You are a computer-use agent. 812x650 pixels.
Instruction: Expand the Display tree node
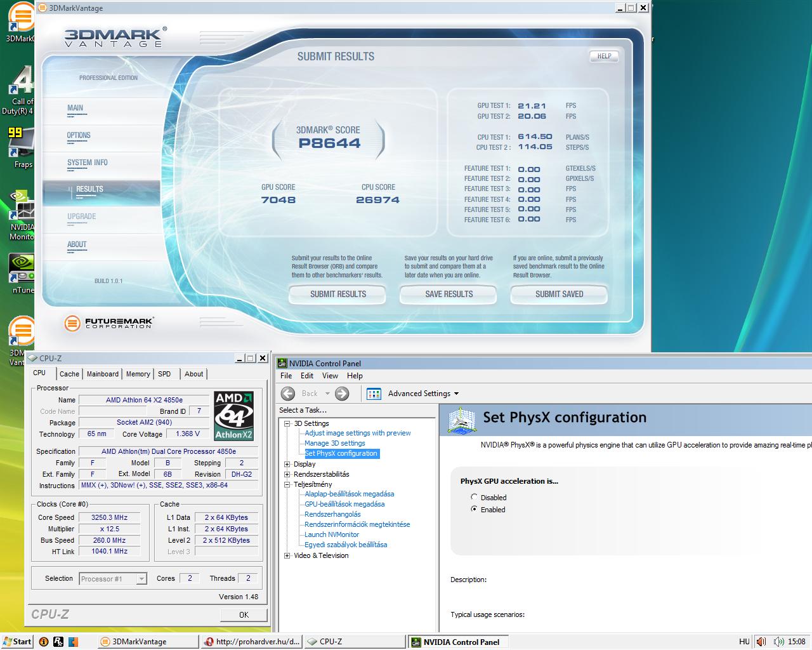(287, 464)
